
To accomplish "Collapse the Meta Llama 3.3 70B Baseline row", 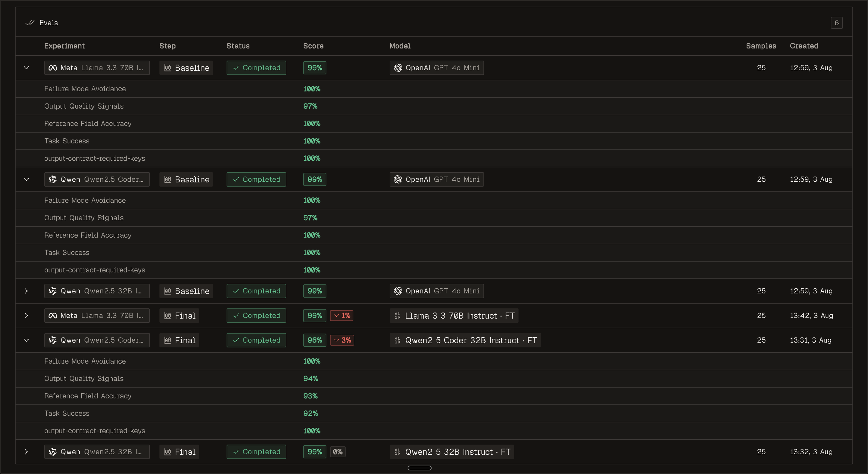I will (x=26, y=68).
